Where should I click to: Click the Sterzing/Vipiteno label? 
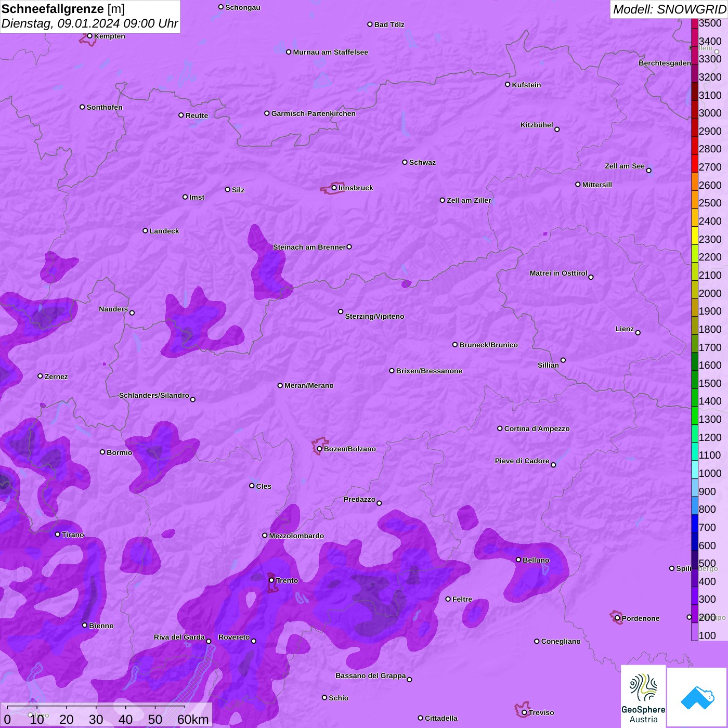coord(374,316)
